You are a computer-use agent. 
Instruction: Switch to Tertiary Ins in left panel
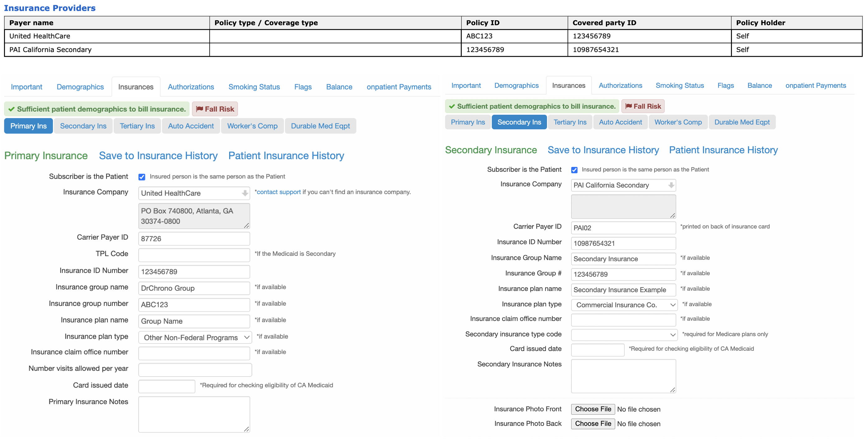[137, 126]
